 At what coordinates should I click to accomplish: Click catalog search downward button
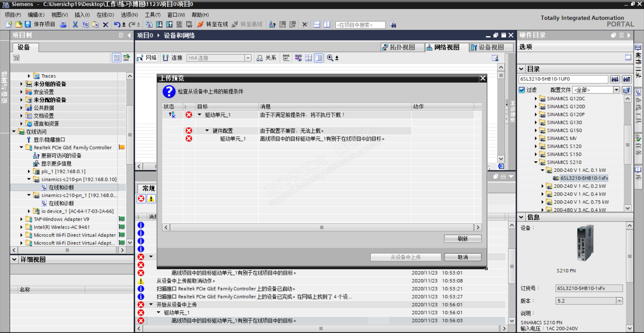point(615,79)
